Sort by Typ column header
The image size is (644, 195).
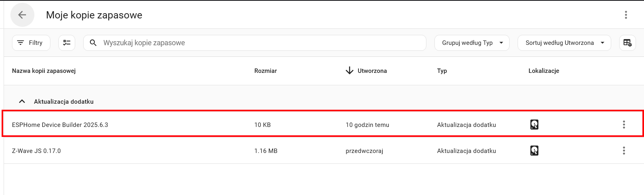coord(442,71)
